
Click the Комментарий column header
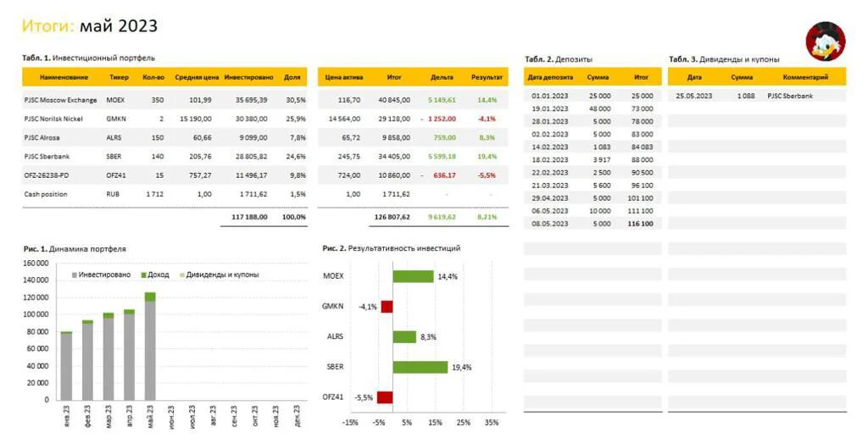coord(805,77)
